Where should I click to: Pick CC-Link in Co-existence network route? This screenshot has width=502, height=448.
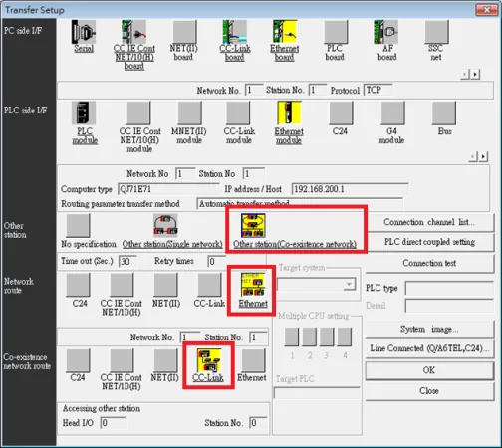[209, 360]
